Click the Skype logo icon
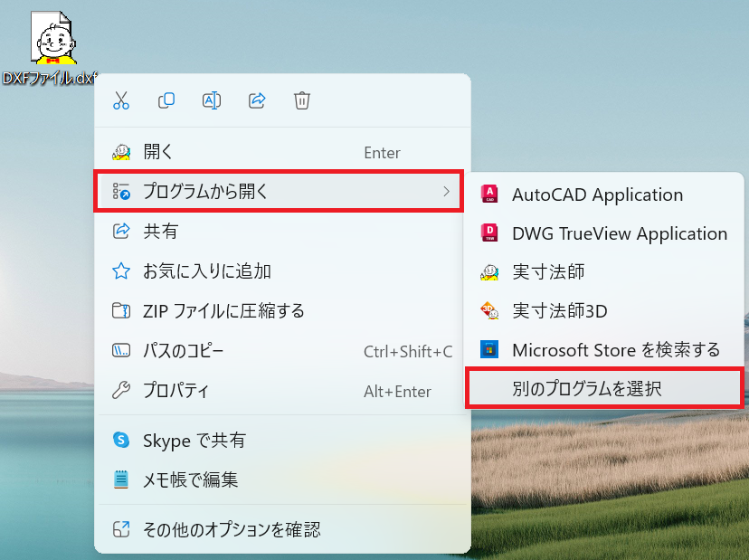 (x=121, y=440)
